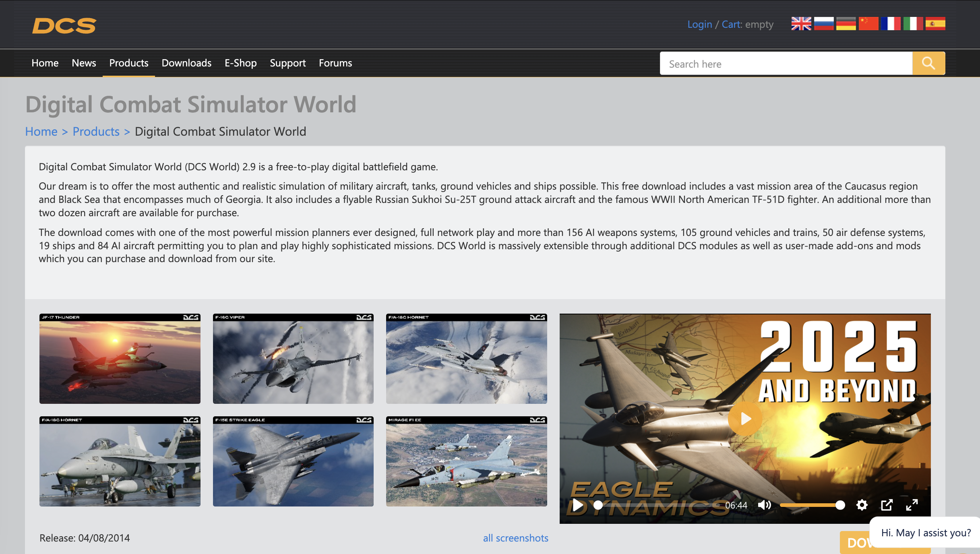
Task: Adjust the video volume slider
Action: pos(812,505)
